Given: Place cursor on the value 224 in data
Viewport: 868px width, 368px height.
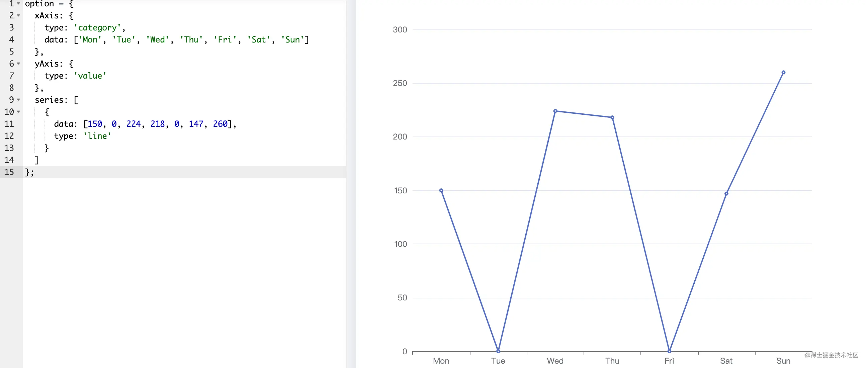Looking at the screenshot, I should pos(133,124).
